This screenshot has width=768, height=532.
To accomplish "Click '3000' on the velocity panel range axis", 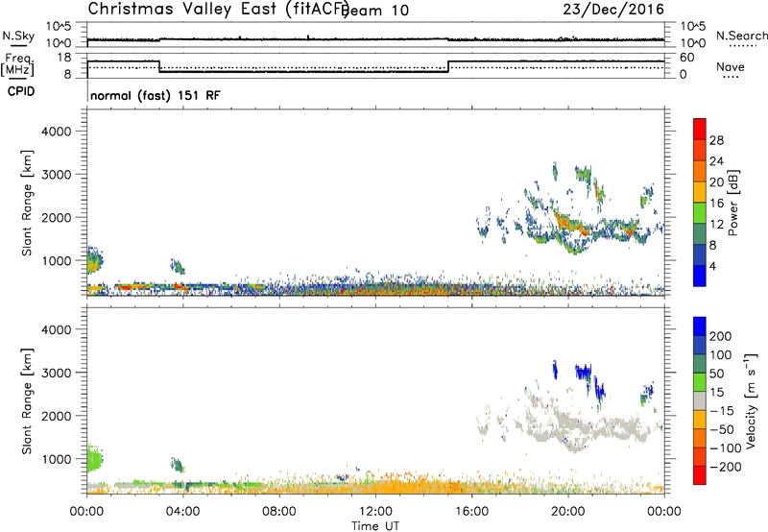I will click(x=57, y=373).
